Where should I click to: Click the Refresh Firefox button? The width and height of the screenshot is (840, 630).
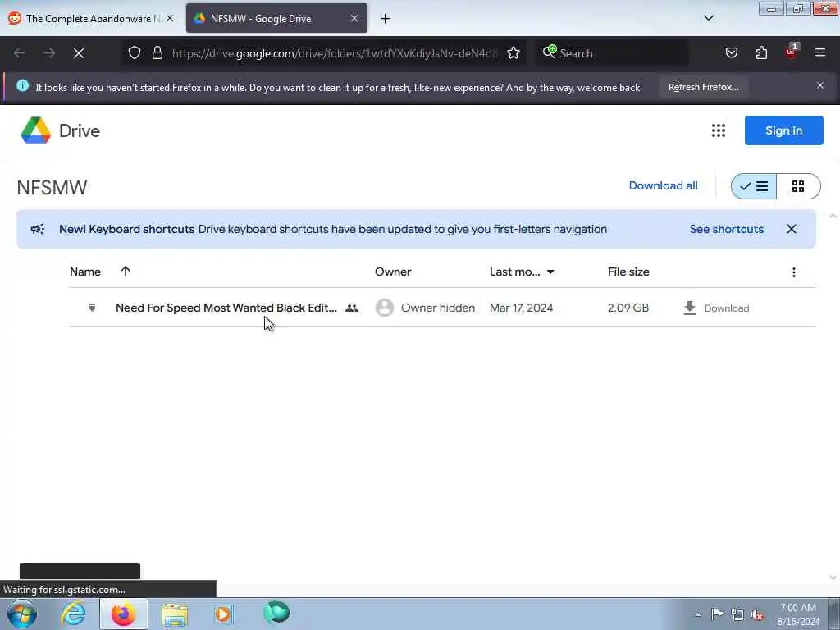tap(703, 87)
